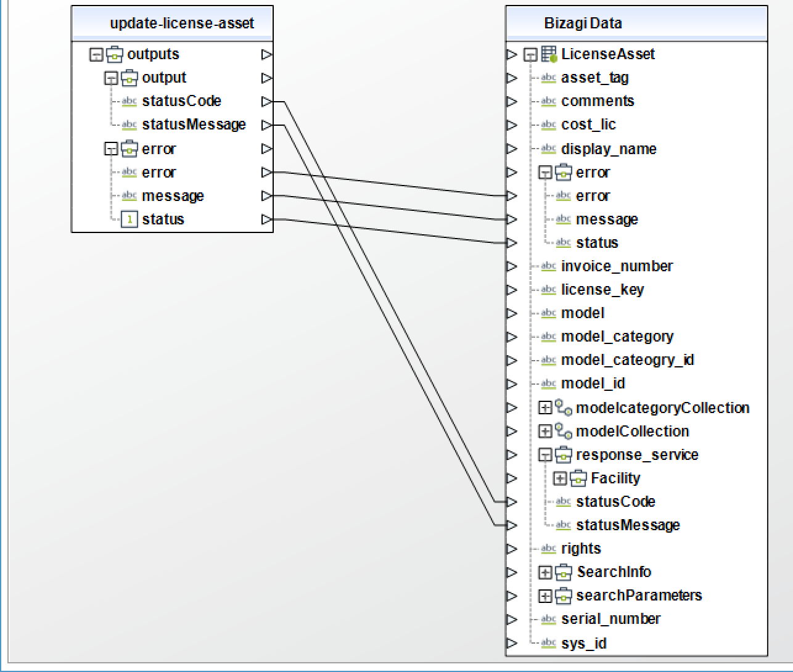This screenshot has height=672, width=793.
Task: Click the abc icon beside sys_id
Action: [549, 644]
